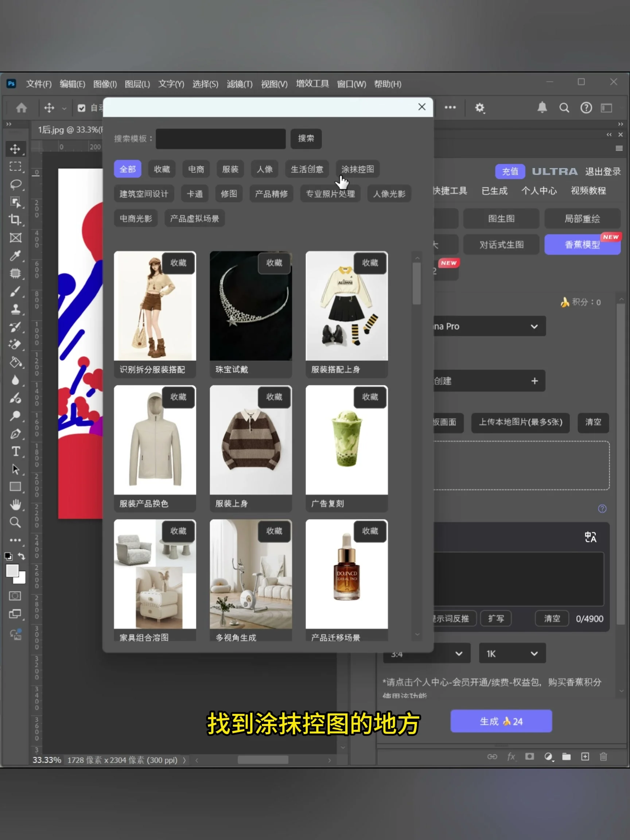The height and width of the screenshot is (840, 630).
Task: Select the Spot Healing Brush tool
Action: coord(15,273)
